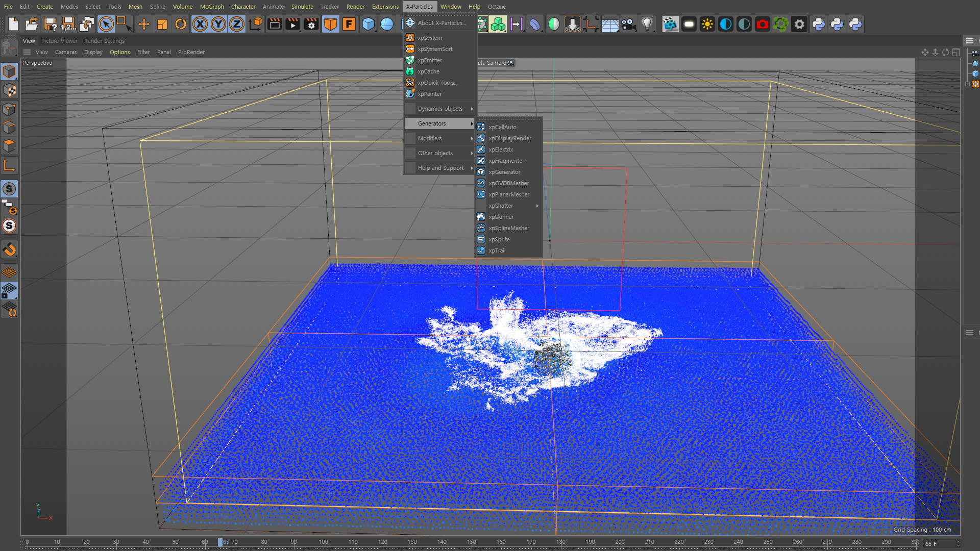This screenshot has height=551, width=980.
Task: Switch to the Render Settings tab
Action: click(104, 41)
